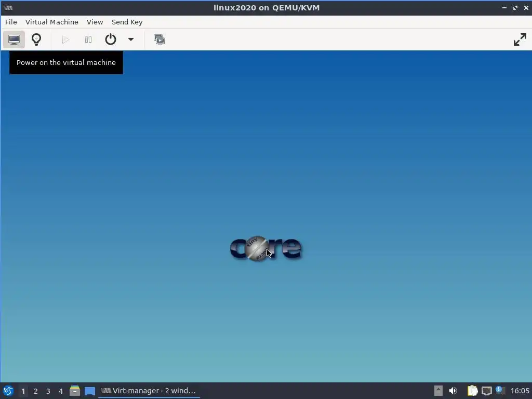
Task: Open the Virtual Machine menu
Action: pyautogui.click(x=52, y=22)
